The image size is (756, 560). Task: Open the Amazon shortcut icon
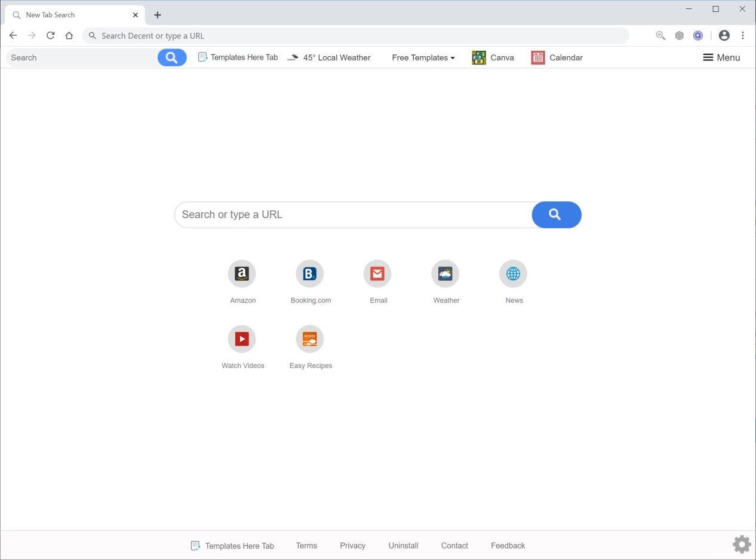coord(242,274)
